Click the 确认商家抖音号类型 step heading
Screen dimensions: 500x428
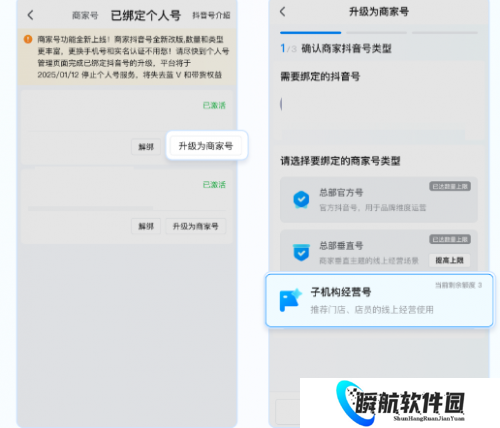[x=346, y=49]
